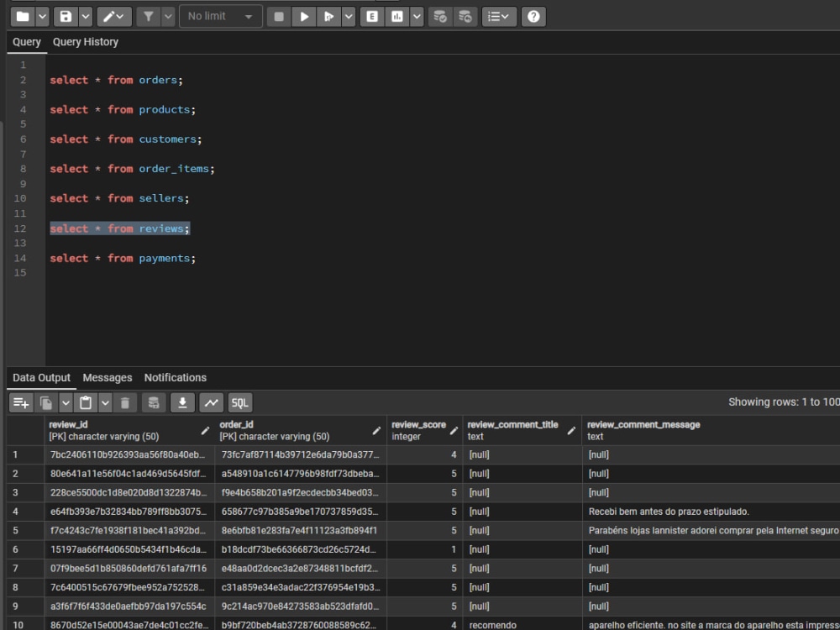Viewport: 840px width, 630px height.
Task: Click cell 'Recebi bem antes do prazo estipulado.'
Action: 711,512
